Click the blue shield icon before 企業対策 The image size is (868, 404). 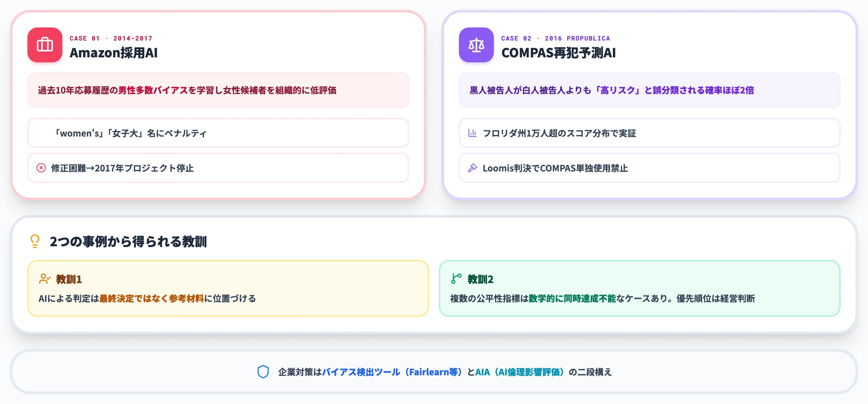[263, 372]
